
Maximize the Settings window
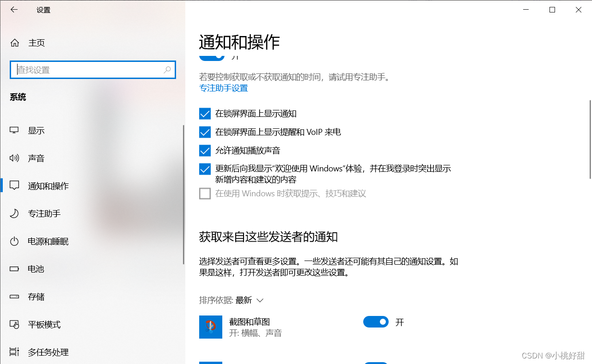click(x=552, y=10)
